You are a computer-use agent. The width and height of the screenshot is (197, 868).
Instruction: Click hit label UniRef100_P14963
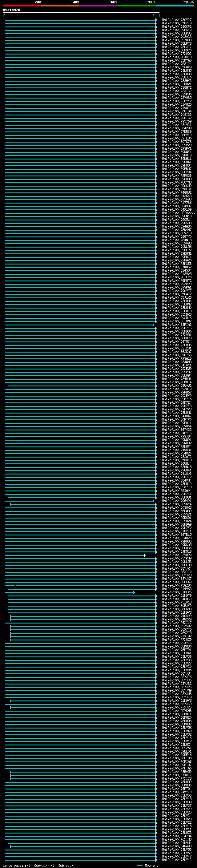coord(177,589)
